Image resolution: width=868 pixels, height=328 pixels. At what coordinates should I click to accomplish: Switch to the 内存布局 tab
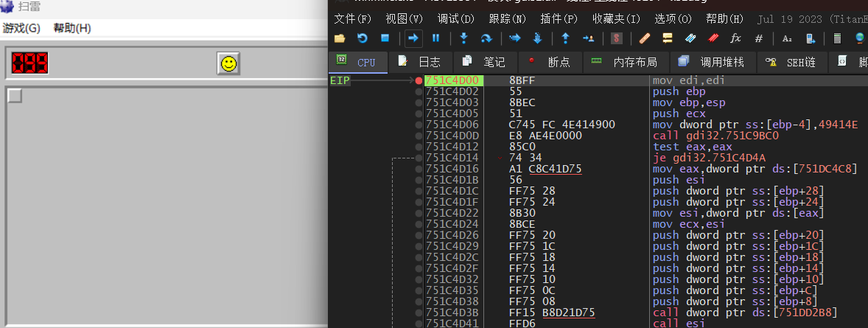626,62
